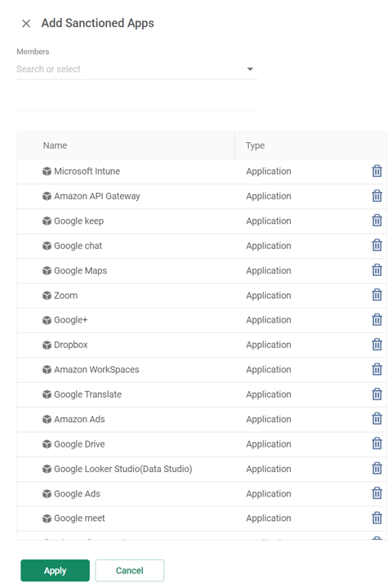Click the Google meet package icon
Screen dimensions: 387x588
tap(47, 519)
